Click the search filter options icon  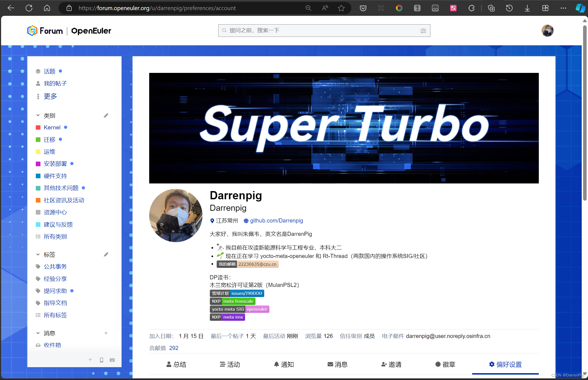coord(423,31)
